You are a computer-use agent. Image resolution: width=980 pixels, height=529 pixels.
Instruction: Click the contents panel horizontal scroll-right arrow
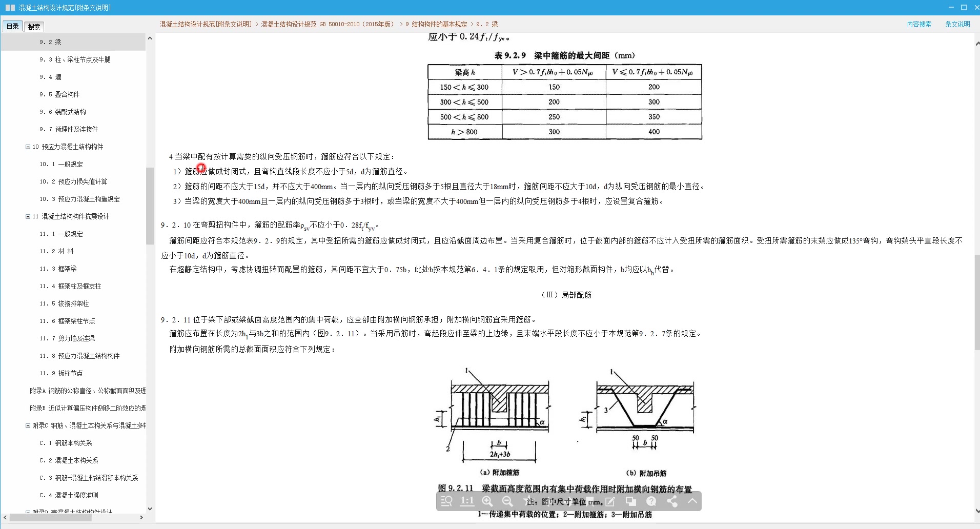(x=141, y=518)
